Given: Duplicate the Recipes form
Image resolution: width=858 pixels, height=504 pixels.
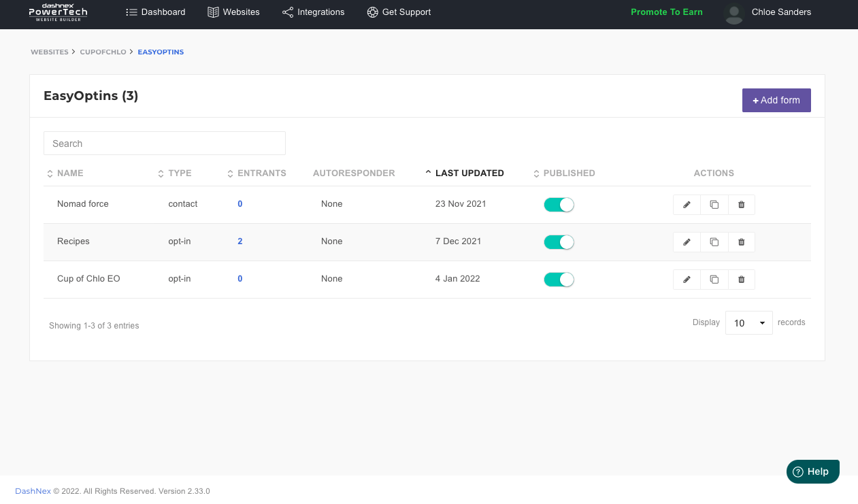Looking at the screenshot, I should tap(714, 242).
